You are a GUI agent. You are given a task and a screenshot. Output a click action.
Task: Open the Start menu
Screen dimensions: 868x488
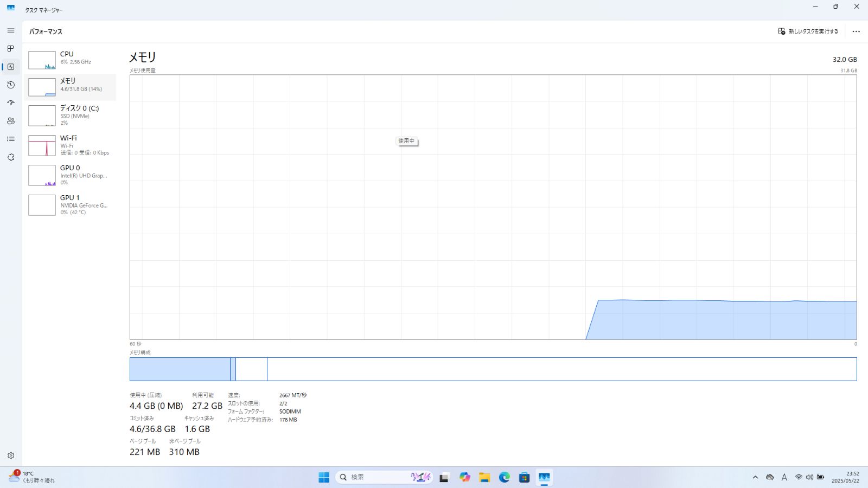323,477
